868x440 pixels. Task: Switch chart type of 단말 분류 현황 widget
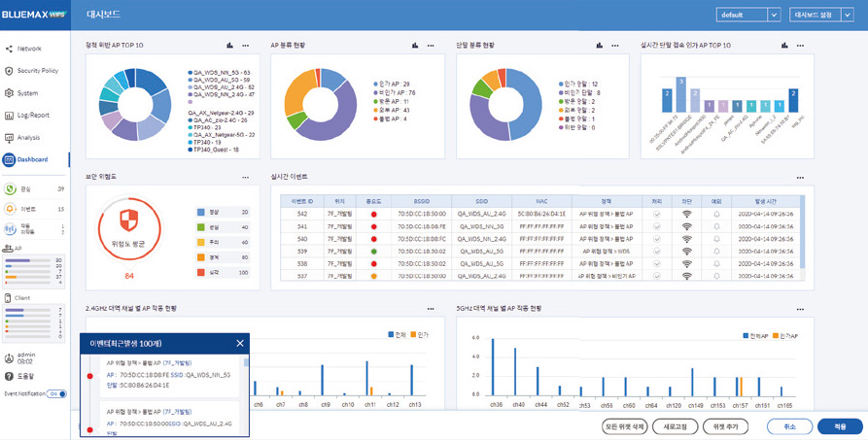pyautogui.click(x=599, y=46)
